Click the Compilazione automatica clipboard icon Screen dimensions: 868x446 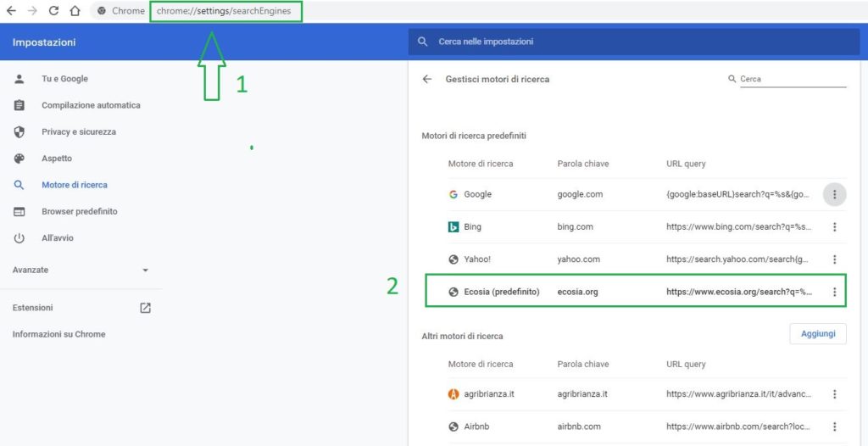[x=19, y=105]
